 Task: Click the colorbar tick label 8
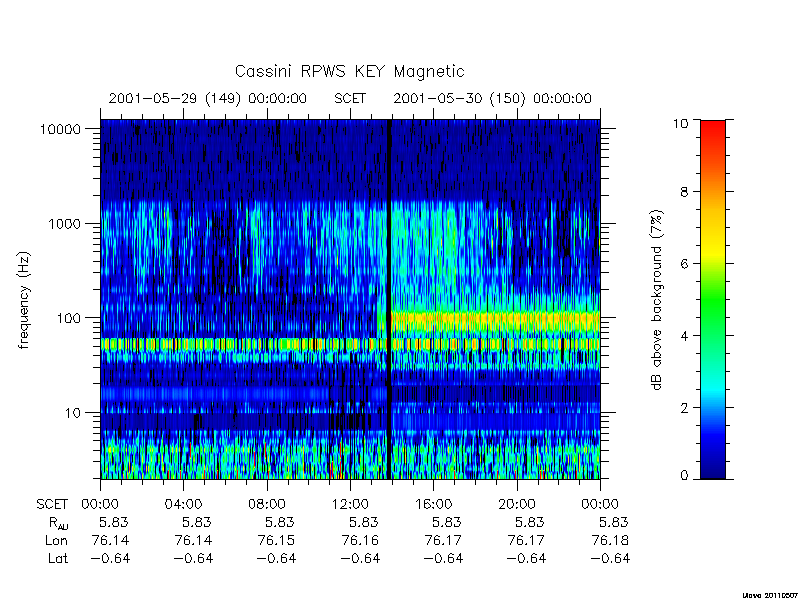684,192
